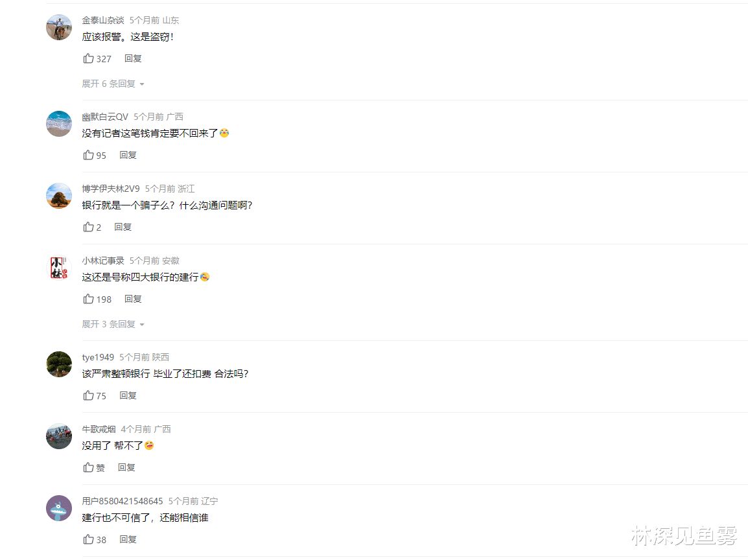The height and width of the screenshot is (560, 748).
Task: Expand the 3 replies under 小林记事录
Action: point(113,324)
